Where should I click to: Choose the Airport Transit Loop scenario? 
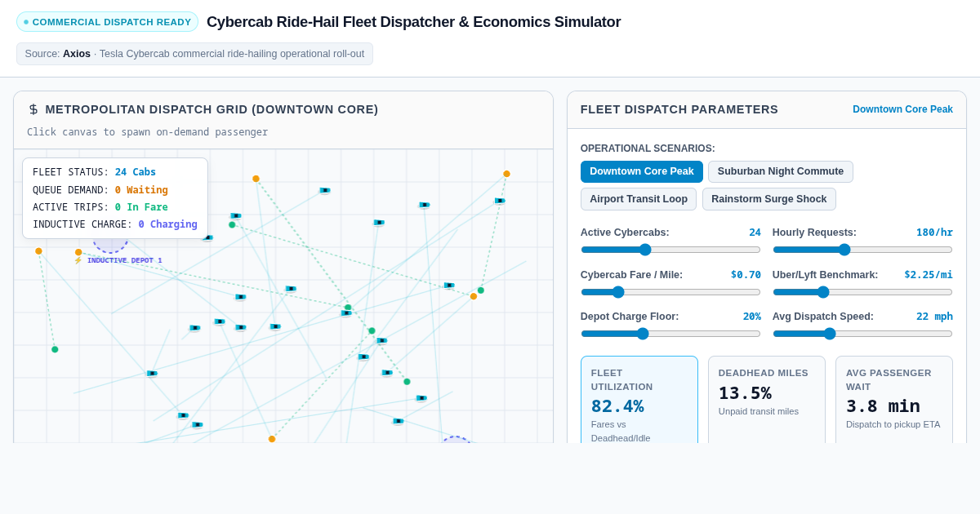click(639, 199)
